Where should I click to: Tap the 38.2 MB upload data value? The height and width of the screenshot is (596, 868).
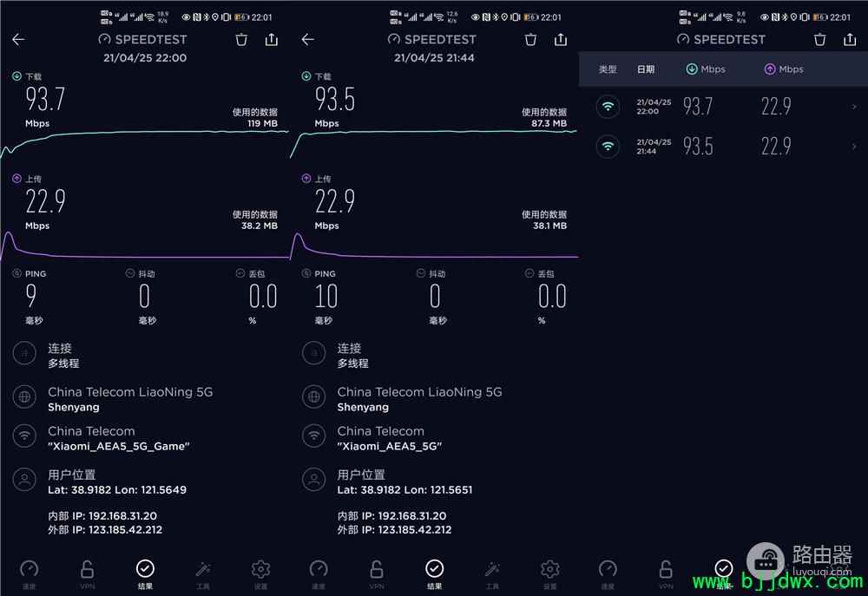[x=260, y=226]
